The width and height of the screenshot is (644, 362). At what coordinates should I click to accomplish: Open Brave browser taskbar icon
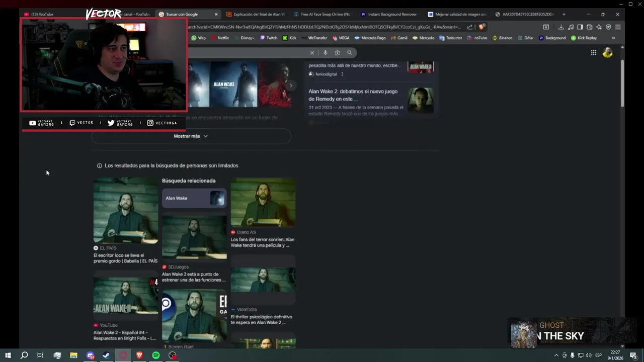pyautogui.click(x=139, y=355)
